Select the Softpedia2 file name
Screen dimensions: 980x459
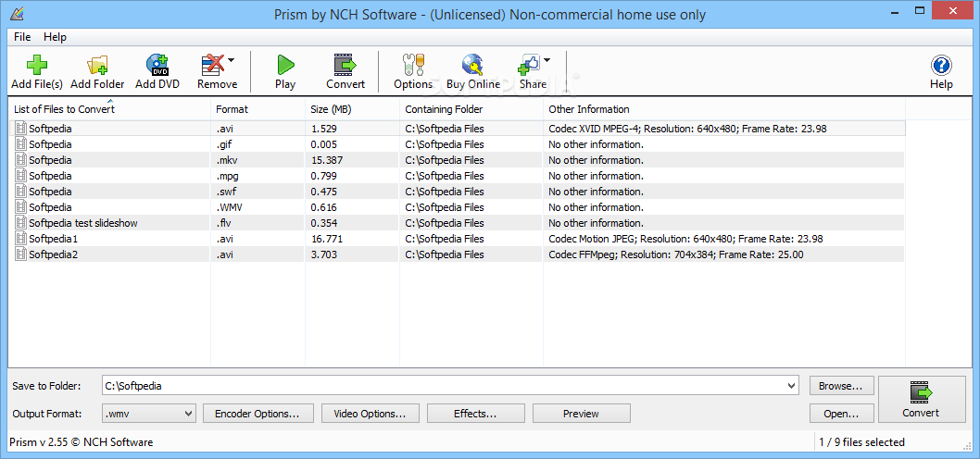click(53, 254)
